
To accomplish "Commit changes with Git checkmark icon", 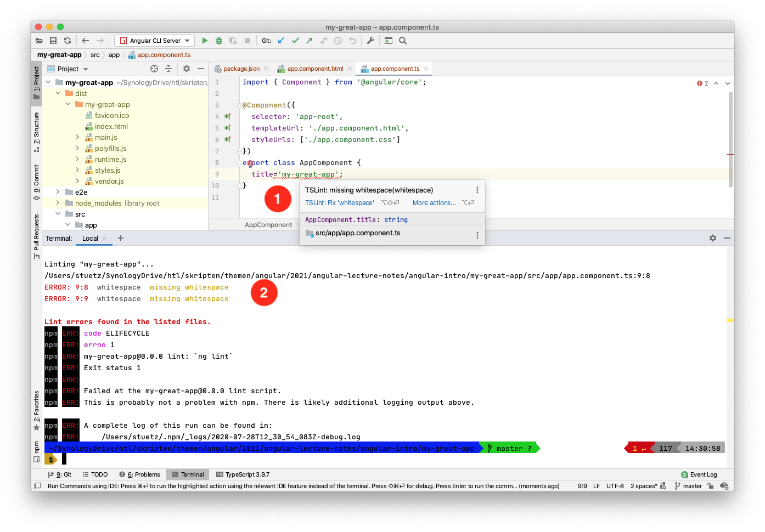I will [x=295, y=41].
